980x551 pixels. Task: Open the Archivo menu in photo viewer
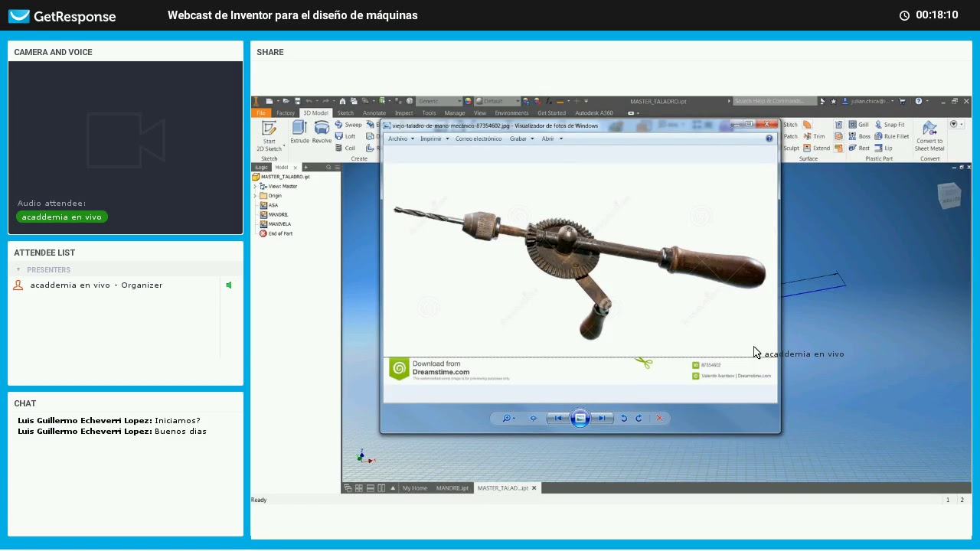[x=400, y=139]
